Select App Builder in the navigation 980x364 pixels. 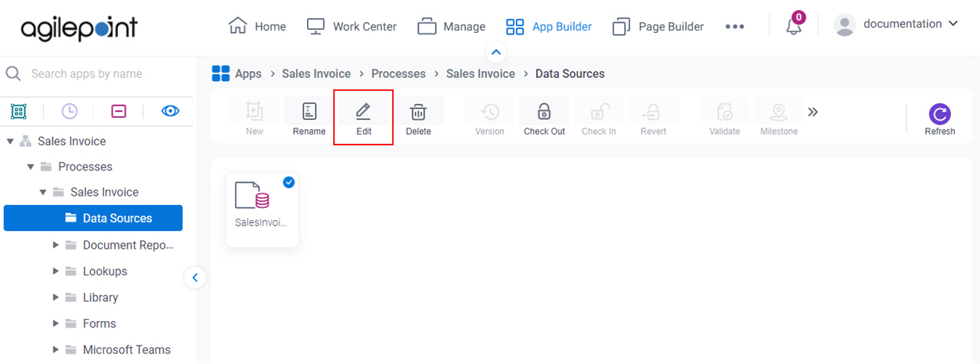[x=548, y=26]
